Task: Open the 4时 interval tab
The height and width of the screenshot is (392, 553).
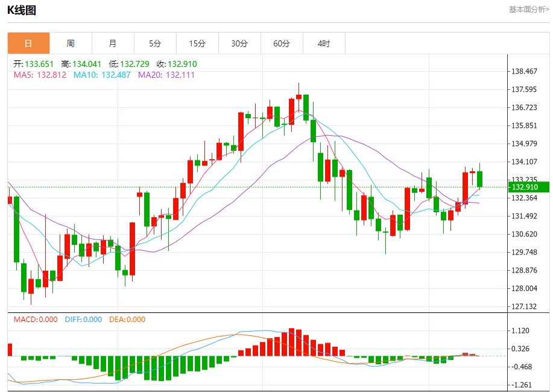Action: (324, 43)
